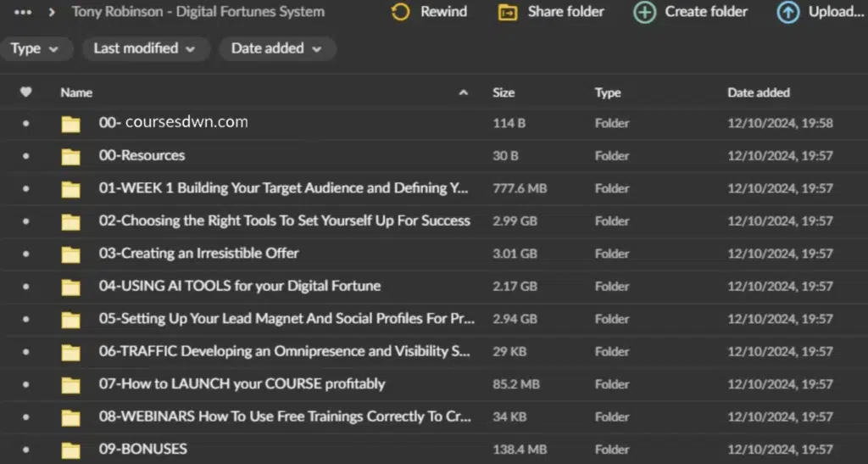Click the 85.2 MB size value
Viewport: 868px width, 464px height.
(x=516, y=385)
